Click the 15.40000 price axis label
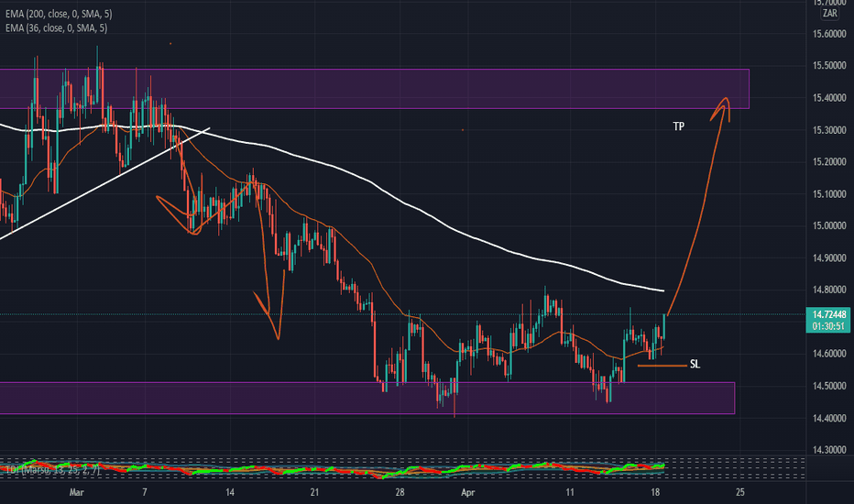The image size is (854, 504). 829,98
